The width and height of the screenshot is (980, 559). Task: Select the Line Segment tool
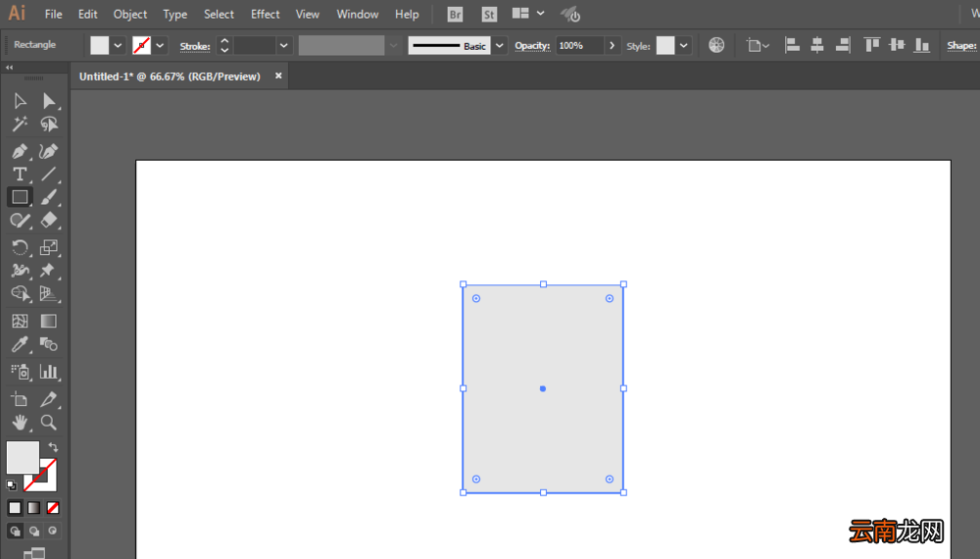pos(49,174)
